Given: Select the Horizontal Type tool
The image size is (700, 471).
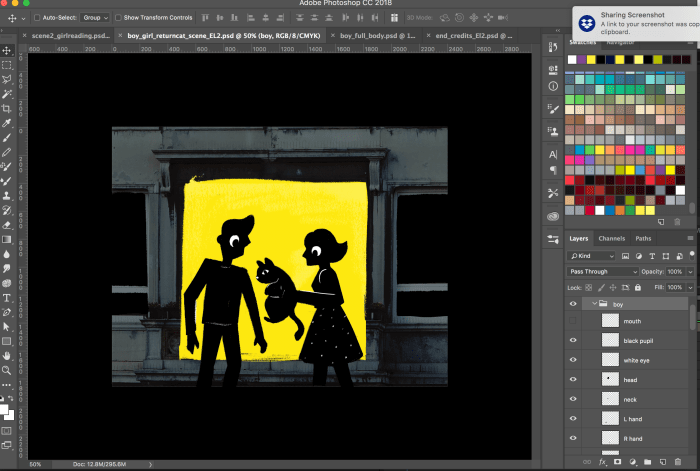Looking at the screenshot, I should click(x=7, y=298).
